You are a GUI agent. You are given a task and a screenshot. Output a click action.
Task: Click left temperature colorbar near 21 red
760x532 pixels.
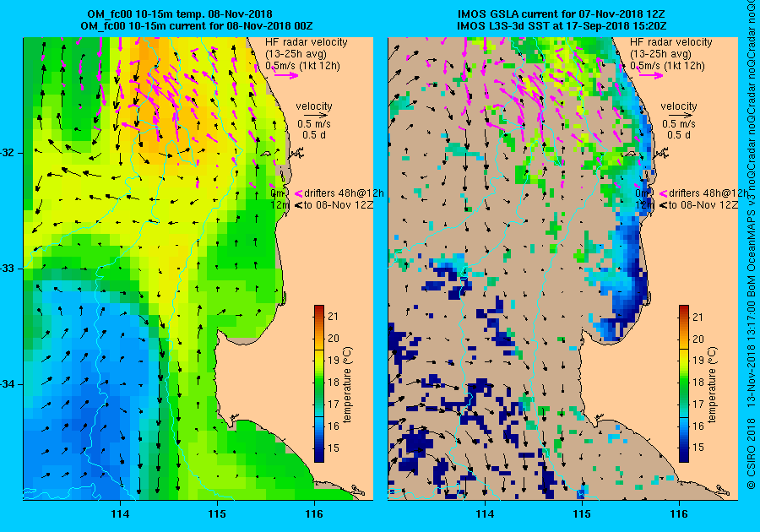click(x=319, y=316)
